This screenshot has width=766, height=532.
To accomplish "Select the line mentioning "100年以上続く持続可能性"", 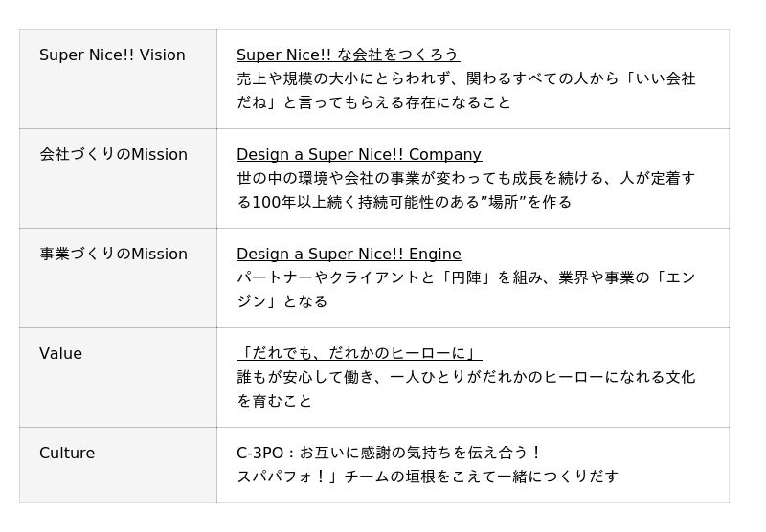I will coord(404,202).
